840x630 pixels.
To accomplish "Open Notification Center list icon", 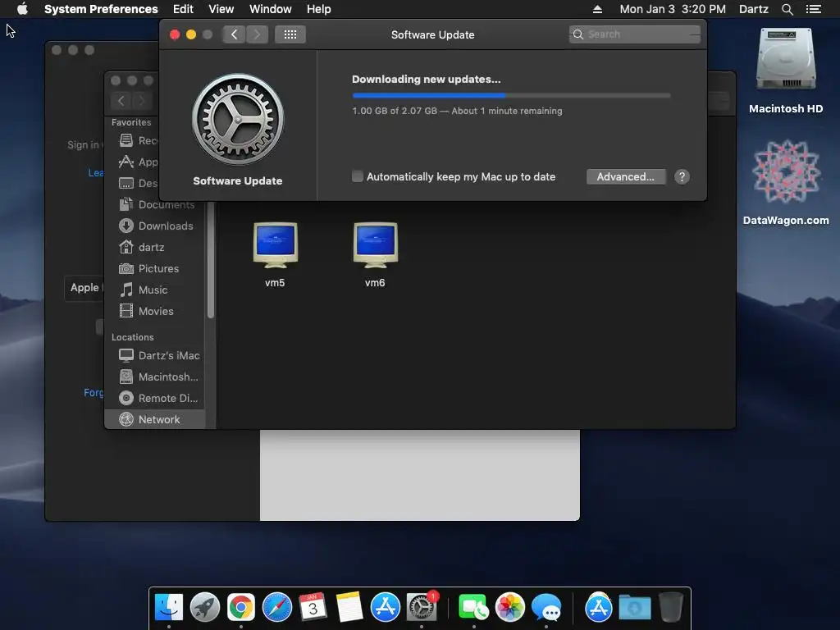I will coord(813,9).
